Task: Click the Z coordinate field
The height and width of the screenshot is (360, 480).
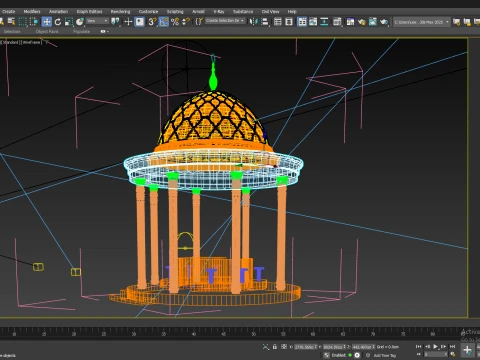Action: point(363,347)
